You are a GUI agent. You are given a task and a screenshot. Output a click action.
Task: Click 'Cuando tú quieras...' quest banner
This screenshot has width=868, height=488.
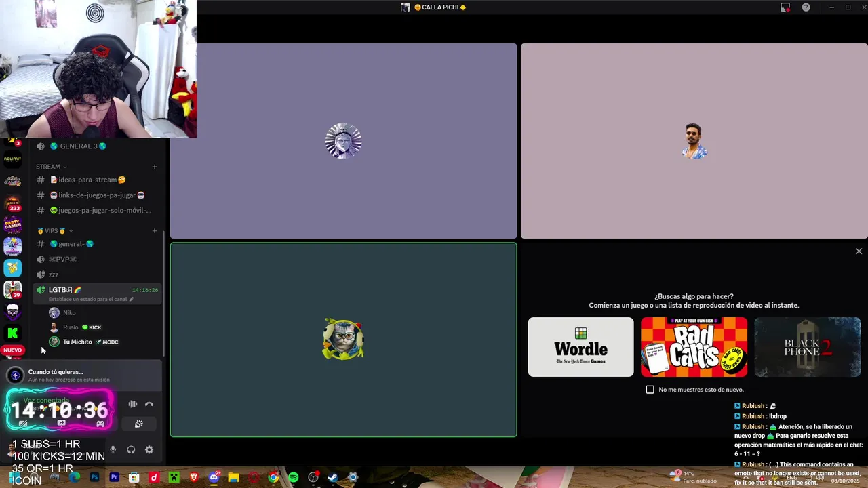tap(81, 375)
